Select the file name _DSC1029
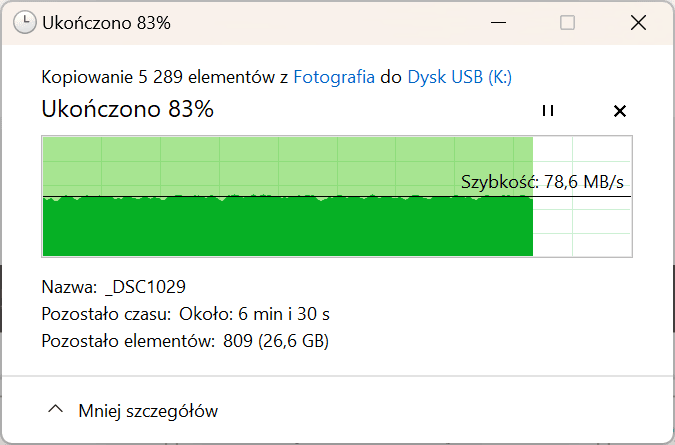This screenshot has height=445, width=675. point(145,287)
